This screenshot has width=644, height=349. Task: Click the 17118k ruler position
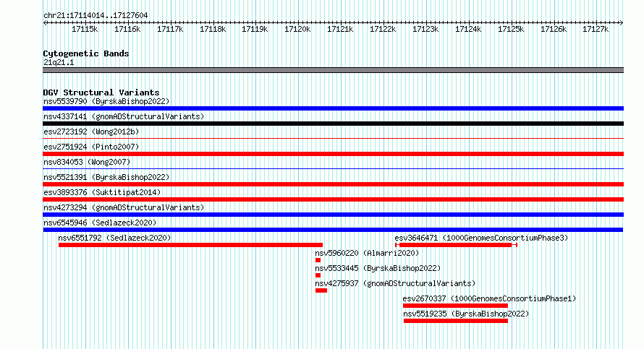(x=213, y=29)
